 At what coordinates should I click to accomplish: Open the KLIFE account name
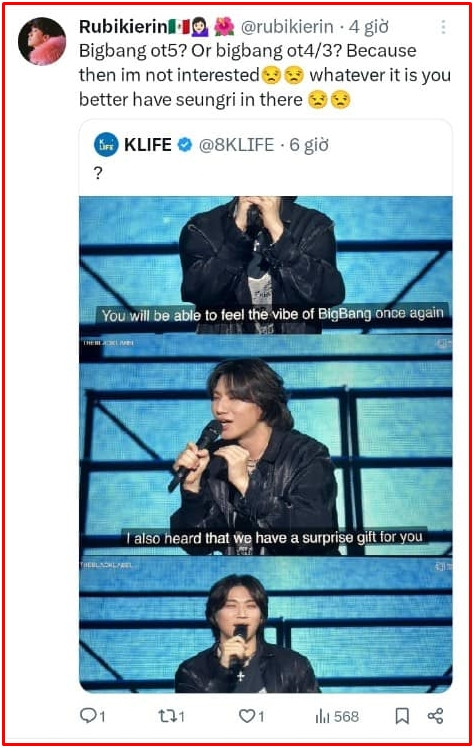point(148,144)
